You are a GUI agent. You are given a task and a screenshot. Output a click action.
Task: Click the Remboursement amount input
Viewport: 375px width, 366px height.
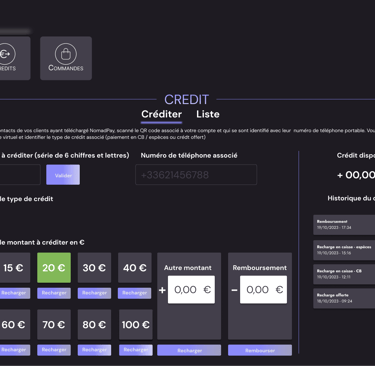point(263,290)
